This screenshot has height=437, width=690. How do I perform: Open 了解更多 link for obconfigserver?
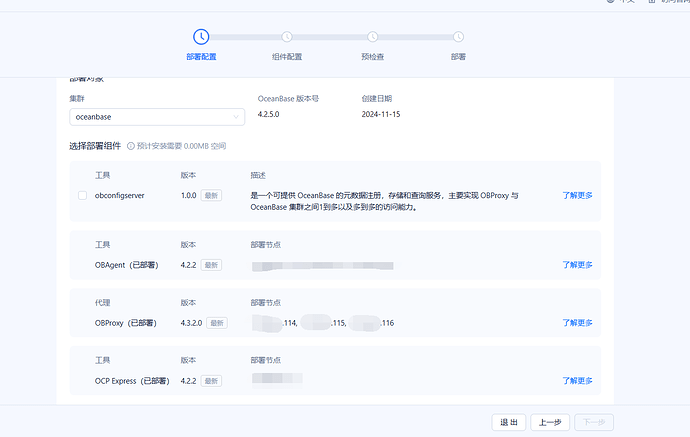pos(577,195)
